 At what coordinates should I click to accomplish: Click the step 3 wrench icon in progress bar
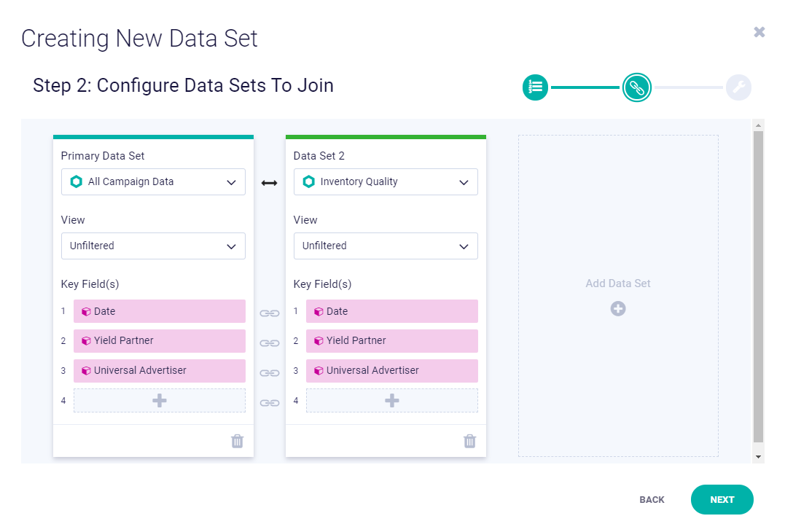pyautogui.click(x=738, y=87)
